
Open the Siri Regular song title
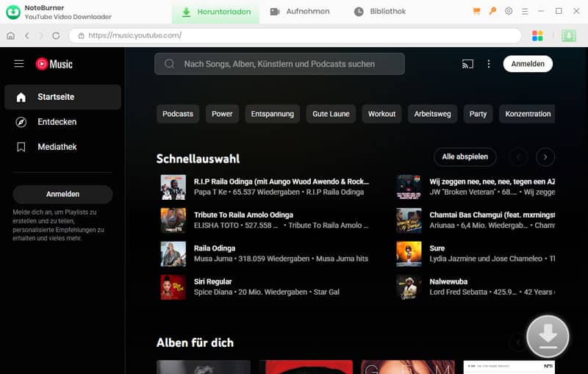(212, 282)
